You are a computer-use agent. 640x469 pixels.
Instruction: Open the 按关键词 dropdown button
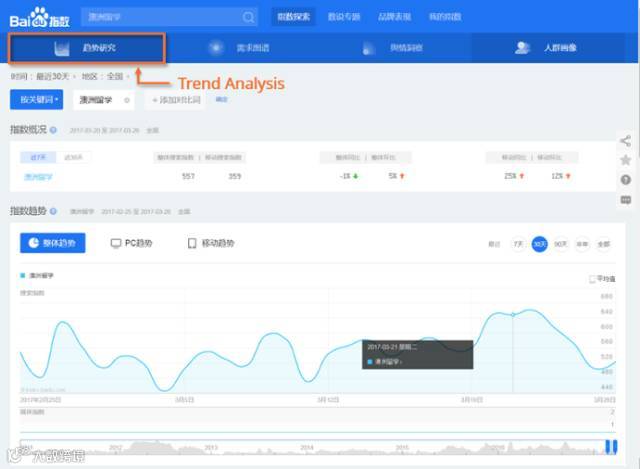pos(37,100)
